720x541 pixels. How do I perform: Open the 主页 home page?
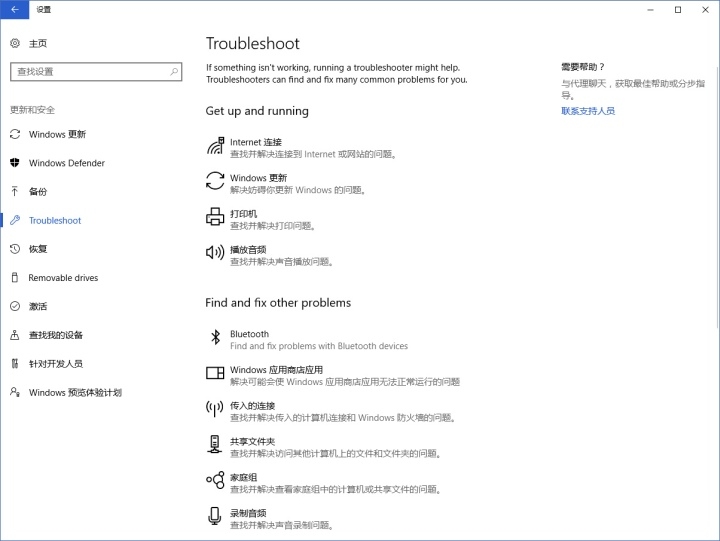pos(38,43)
